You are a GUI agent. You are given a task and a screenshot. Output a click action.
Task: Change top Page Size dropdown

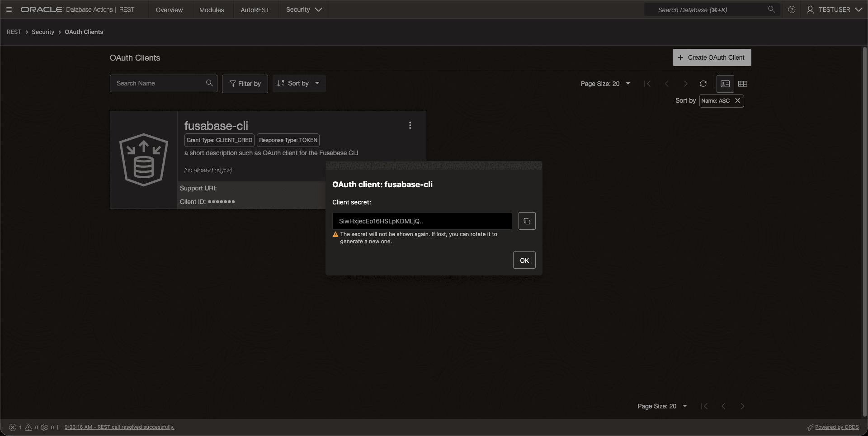click(x=605, y=84)
